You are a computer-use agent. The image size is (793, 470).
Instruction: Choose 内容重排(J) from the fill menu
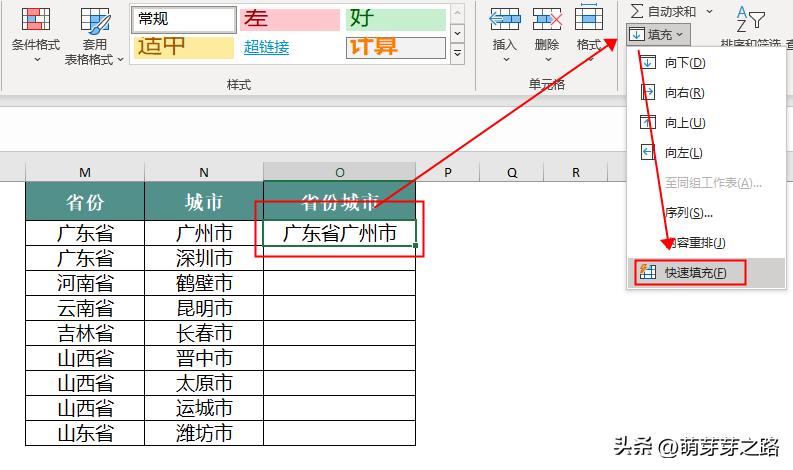706,242
